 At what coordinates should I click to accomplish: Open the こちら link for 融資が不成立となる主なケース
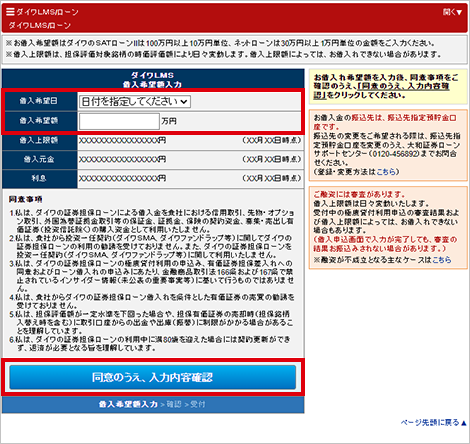tap(442, 260)
